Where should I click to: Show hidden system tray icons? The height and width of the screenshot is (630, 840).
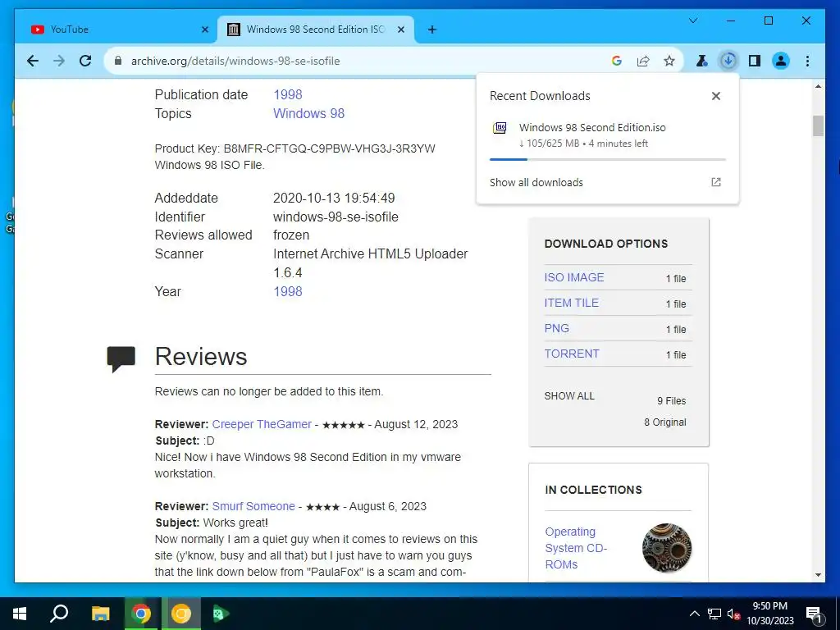coord(694,614)
